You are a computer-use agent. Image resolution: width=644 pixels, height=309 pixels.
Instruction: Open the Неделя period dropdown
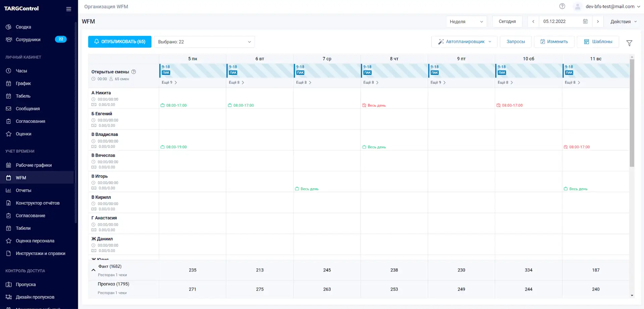[466, 21]
